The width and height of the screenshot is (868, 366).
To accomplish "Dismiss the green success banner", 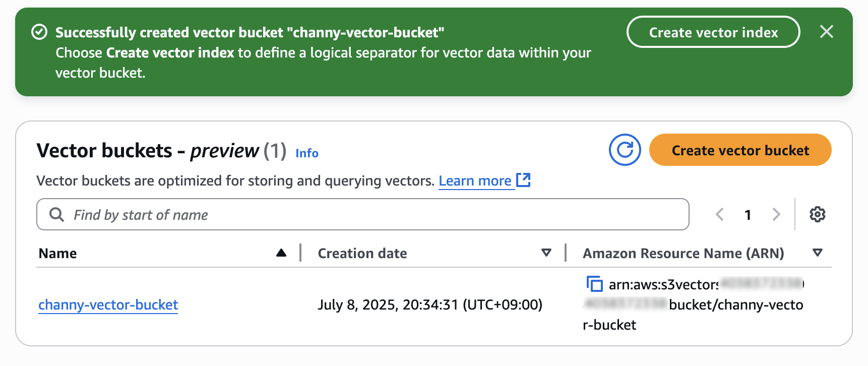I will [x=827, y=32].
